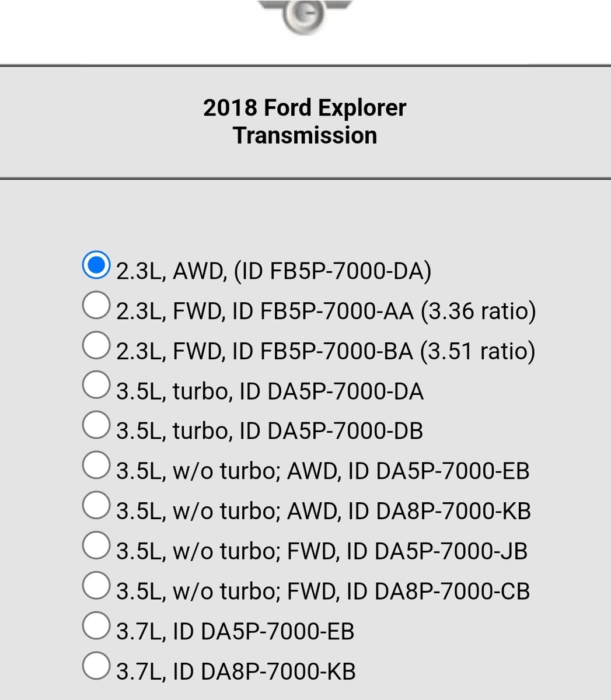Click label '3.5L, w/o turbo; FWD, DA5P-7000-JB'
Image resolution: width=611 pixels, height=700 pixels.
point(322,551)
